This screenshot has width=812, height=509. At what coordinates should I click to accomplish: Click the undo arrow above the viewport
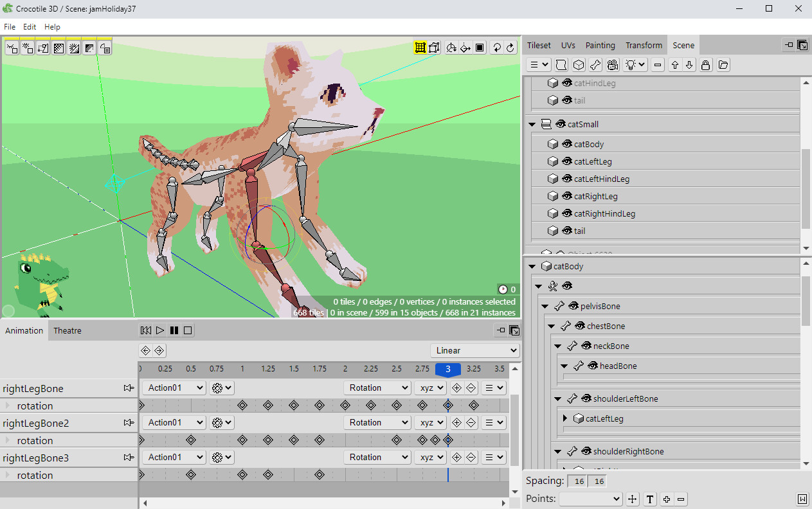496,47
